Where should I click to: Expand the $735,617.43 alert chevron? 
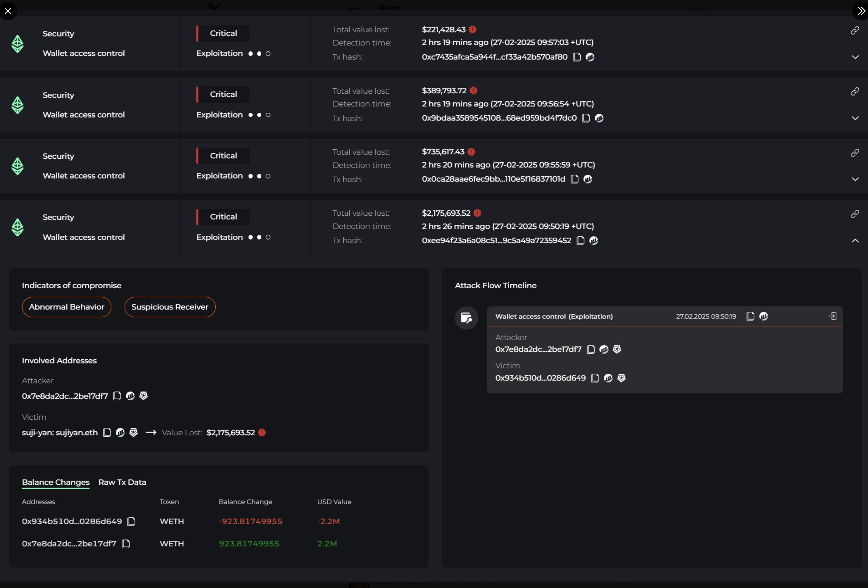coord(855,179)
